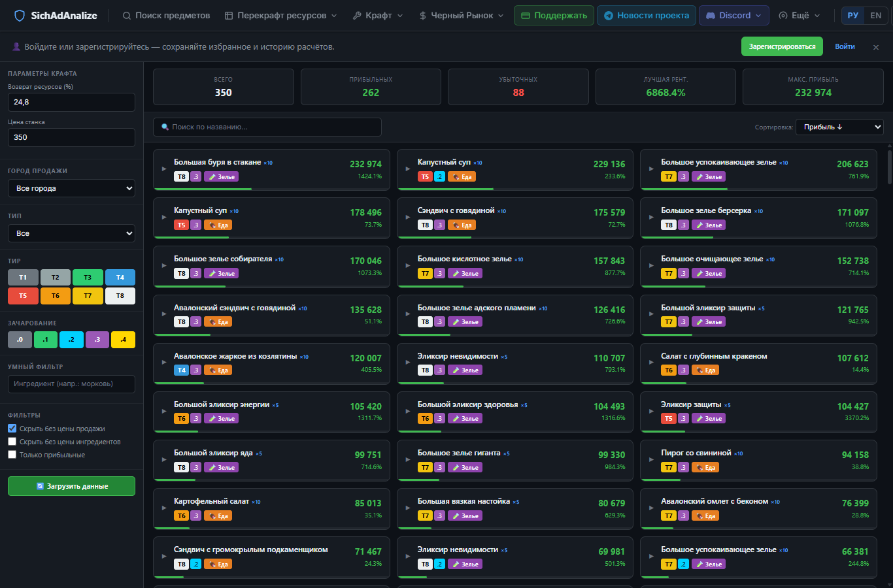Toggle tier T5 filter
The image size is (893, 588).
pyautogui.click(x=23, y=296)
